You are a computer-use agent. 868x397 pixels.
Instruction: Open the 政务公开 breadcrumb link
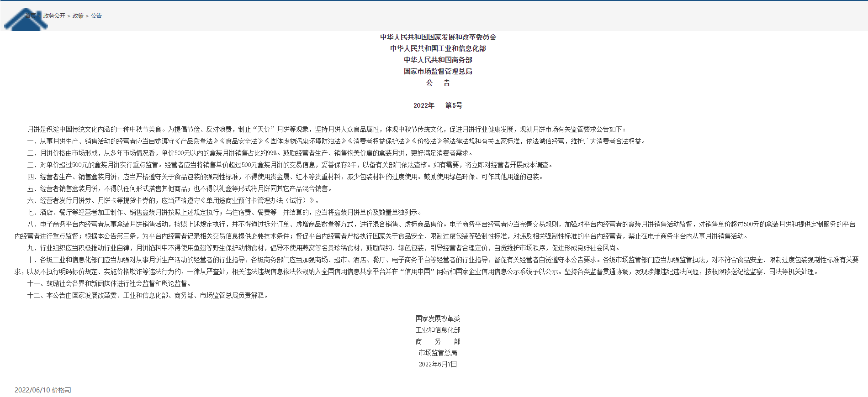pos(54,16)
